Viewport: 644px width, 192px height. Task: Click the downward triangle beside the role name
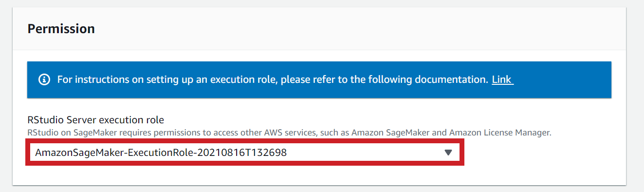coord(448,153)
